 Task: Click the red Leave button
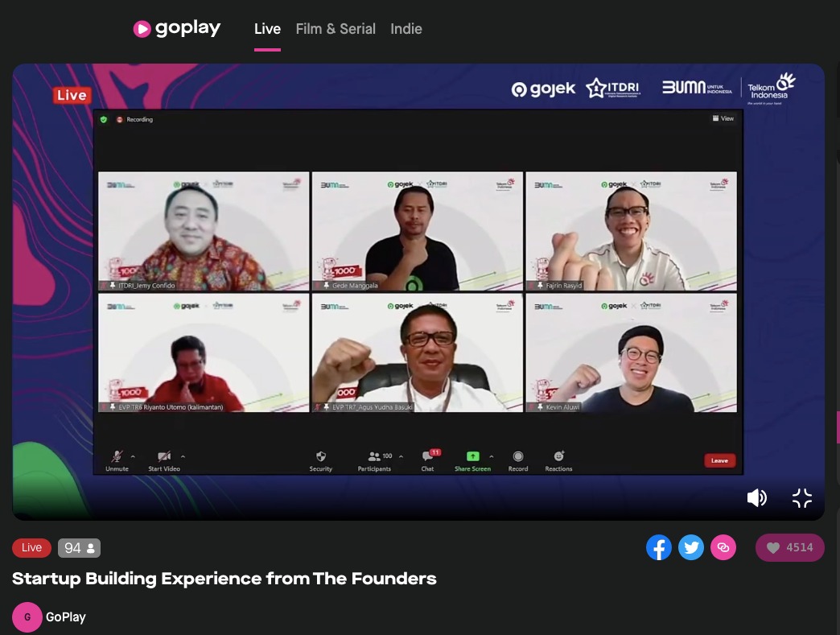tap(719, 460)
